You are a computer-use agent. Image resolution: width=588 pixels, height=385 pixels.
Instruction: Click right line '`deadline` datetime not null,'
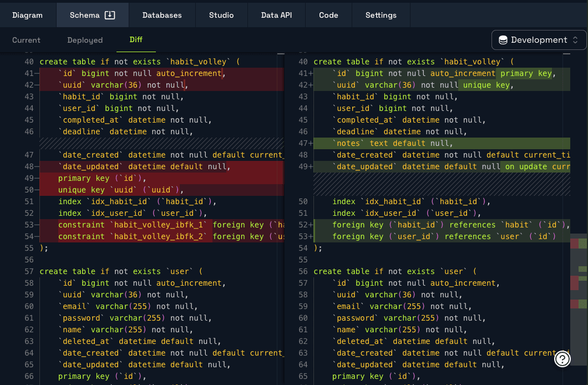point(400,131)
